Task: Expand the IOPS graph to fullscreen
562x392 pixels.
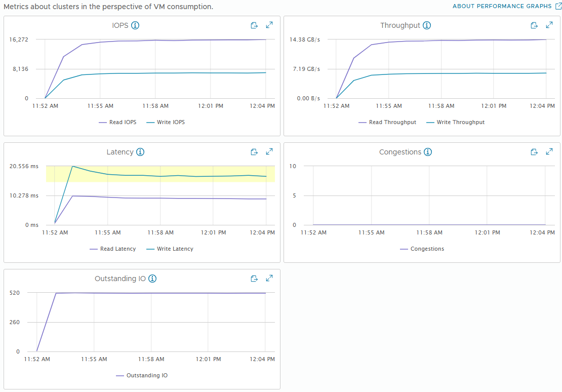Action: (269, 25)
